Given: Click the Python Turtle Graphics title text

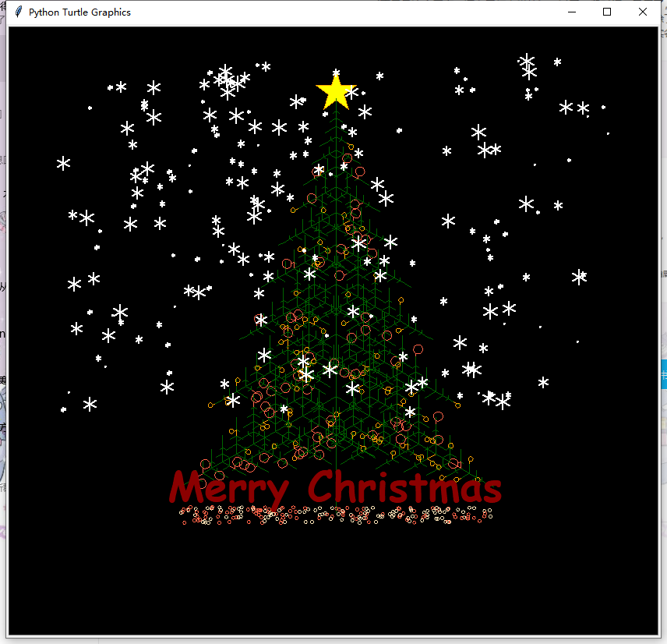Looking at the screenshot, I should coord(79,12).
